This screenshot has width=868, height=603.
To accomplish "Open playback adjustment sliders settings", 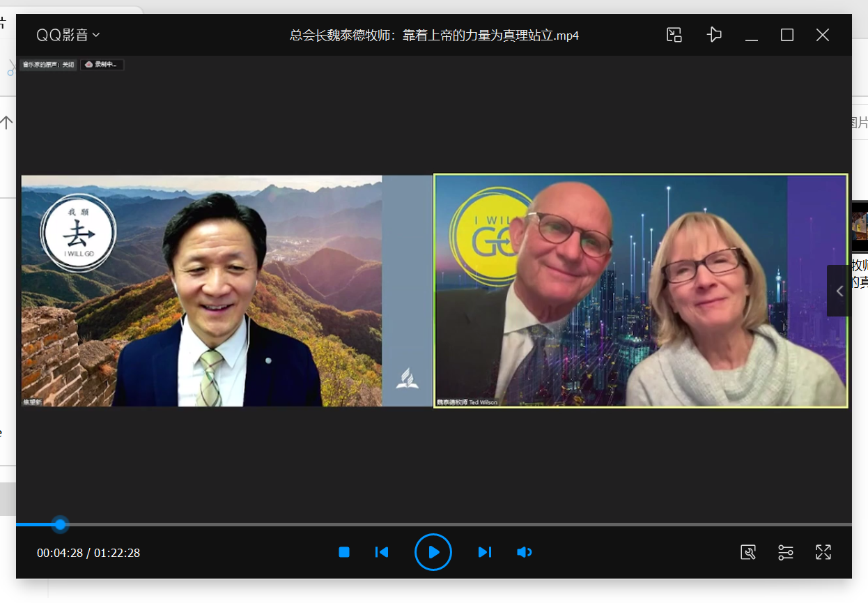I will tap(786, 552).
